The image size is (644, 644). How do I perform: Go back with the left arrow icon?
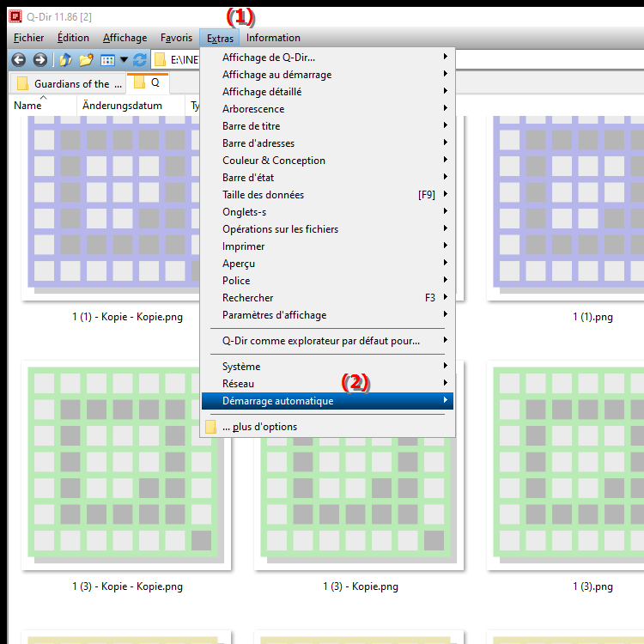pos(19,60)
